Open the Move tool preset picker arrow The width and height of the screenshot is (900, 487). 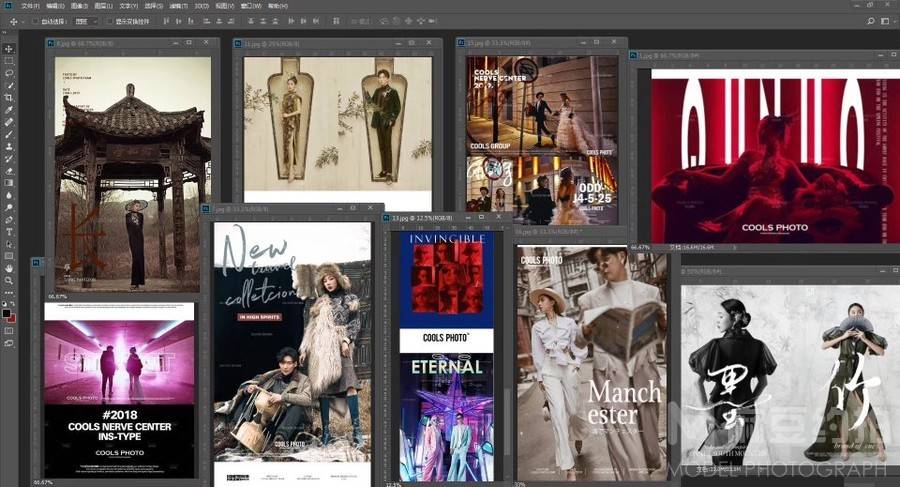pos(23,21)
